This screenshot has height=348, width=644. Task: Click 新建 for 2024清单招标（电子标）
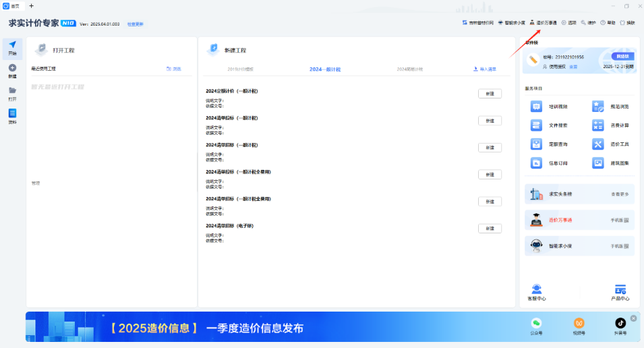(490, 229)
